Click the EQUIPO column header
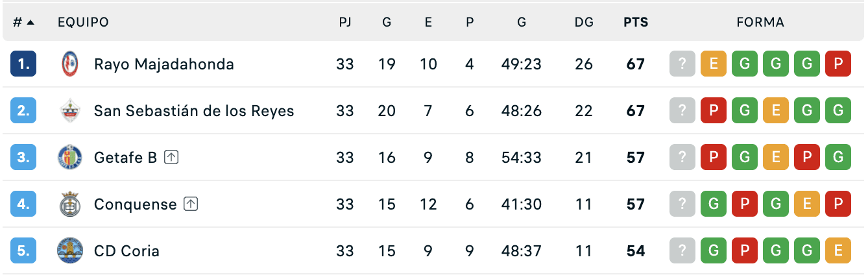The image size is (868, 279). click(83, 22)
